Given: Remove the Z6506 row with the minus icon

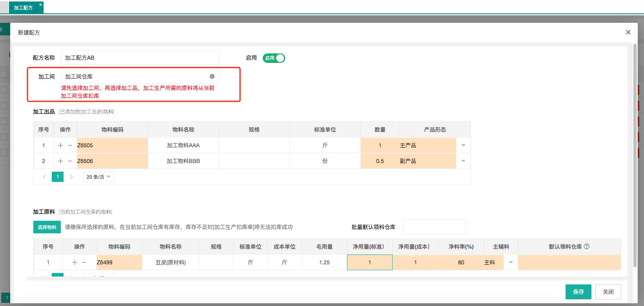Looking at the screenshot, I should 70,161.
